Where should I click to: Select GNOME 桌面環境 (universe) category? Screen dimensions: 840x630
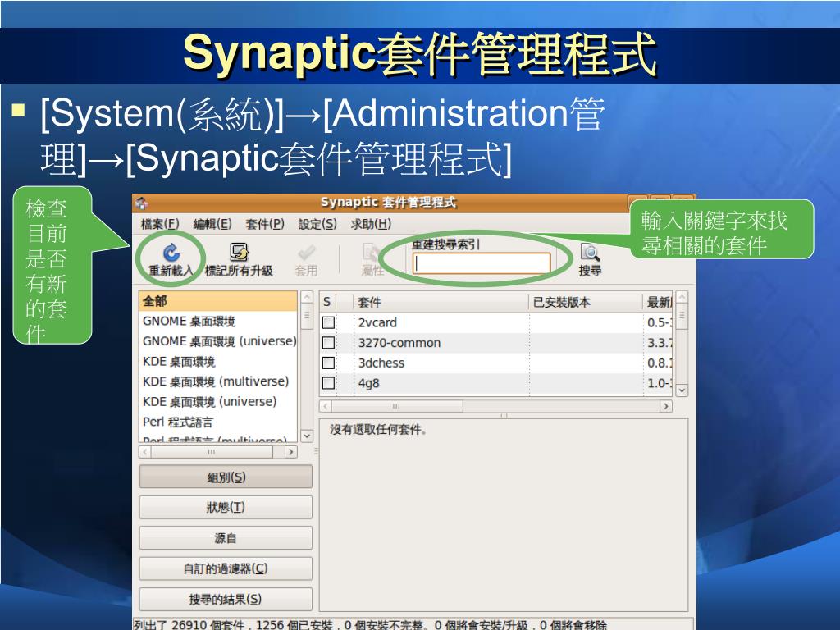tap(218, 341)
